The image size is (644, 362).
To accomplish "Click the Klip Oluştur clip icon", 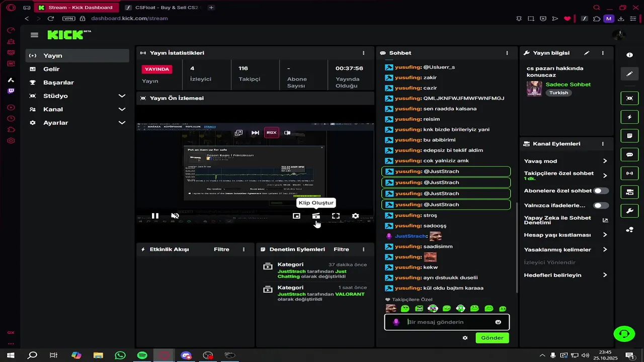I will coord(316,216).
